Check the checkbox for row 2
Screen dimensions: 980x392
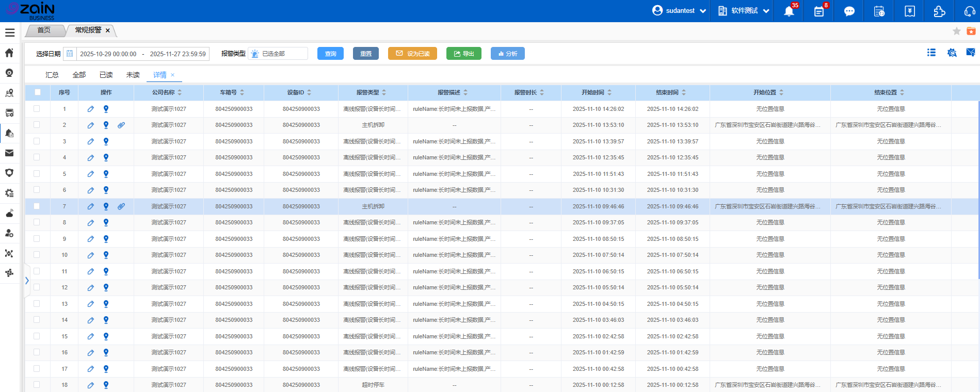[x=37, y=125]
